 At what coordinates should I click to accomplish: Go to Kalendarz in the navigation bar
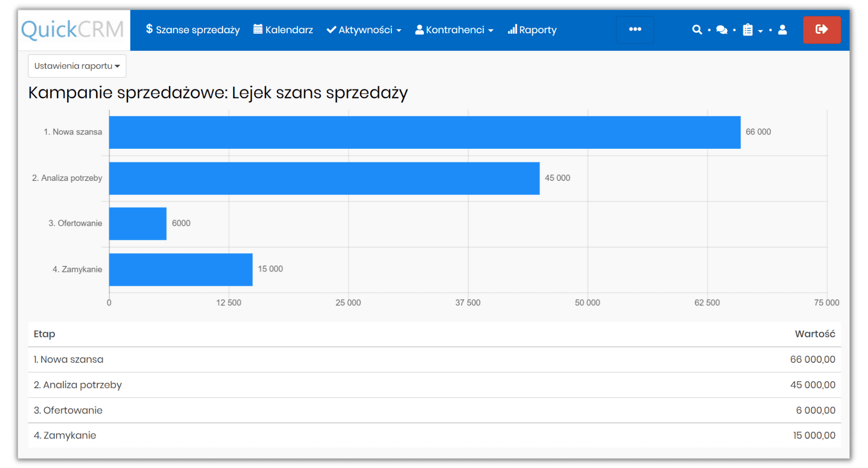[x=289, y=29]
